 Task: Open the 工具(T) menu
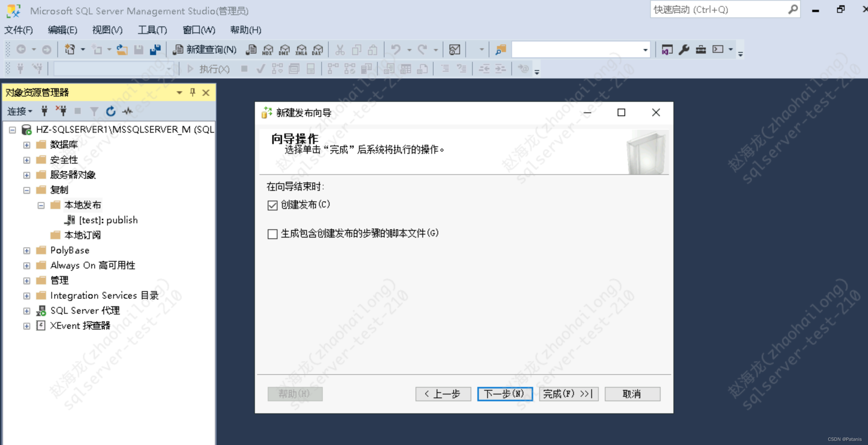(x=152, y=30)
